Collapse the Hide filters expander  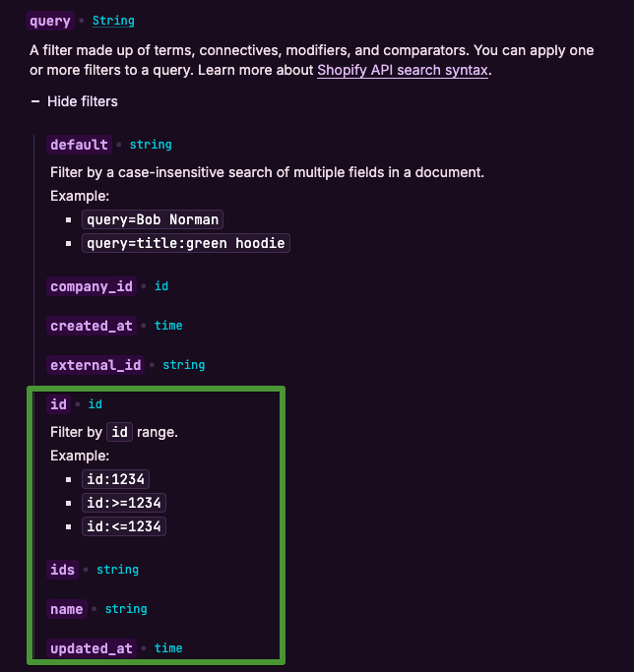coord(83,101)
